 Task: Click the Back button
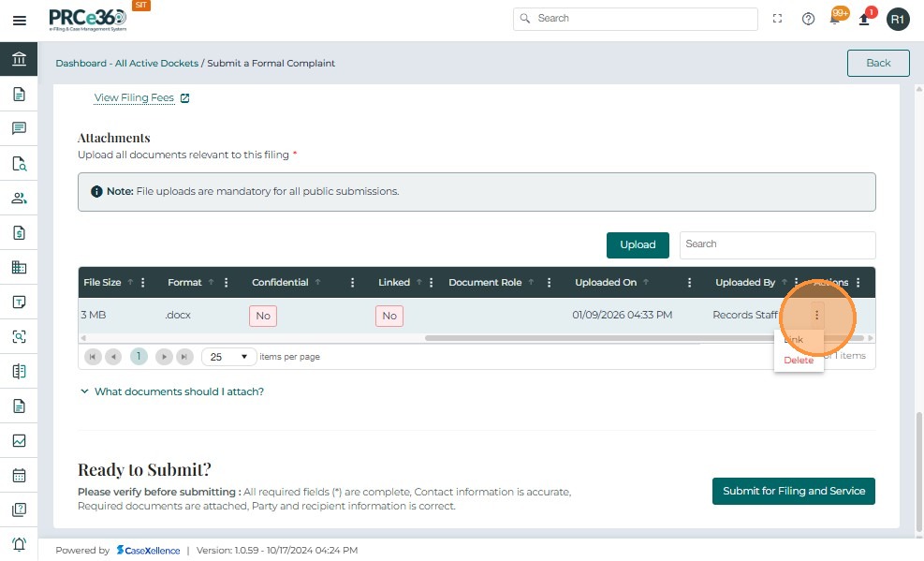click(x=878, y=63)
